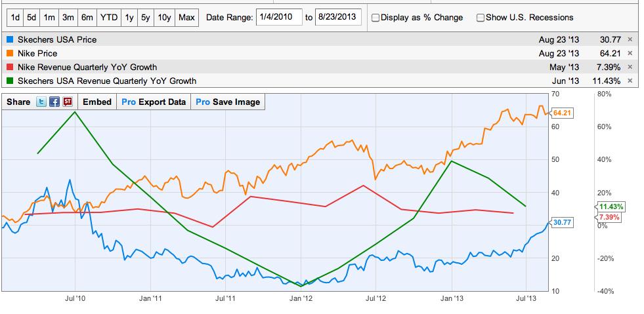This screenshot has height=314, width=644.
Task: Share chart via StockTwits icon
Action: 68,102
